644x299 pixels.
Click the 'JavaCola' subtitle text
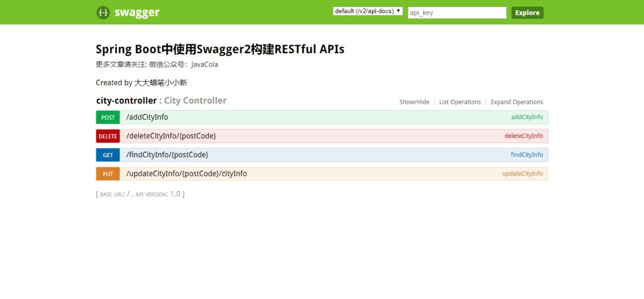205,65
